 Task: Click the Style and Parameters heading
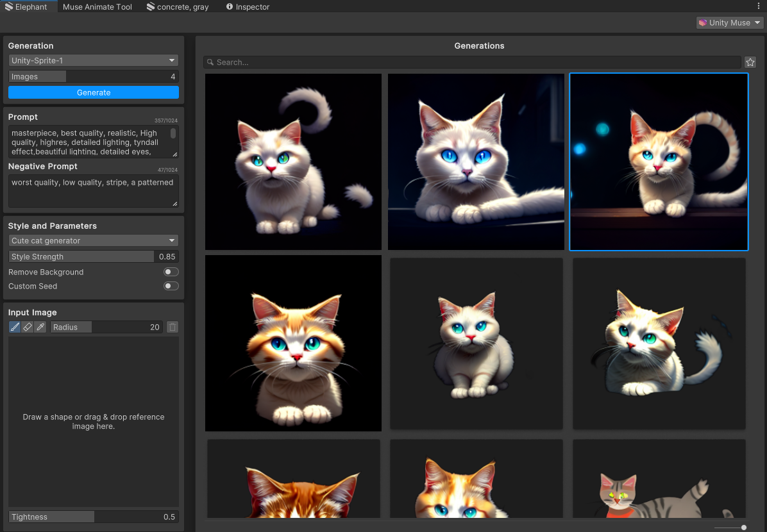pos(53,226)
